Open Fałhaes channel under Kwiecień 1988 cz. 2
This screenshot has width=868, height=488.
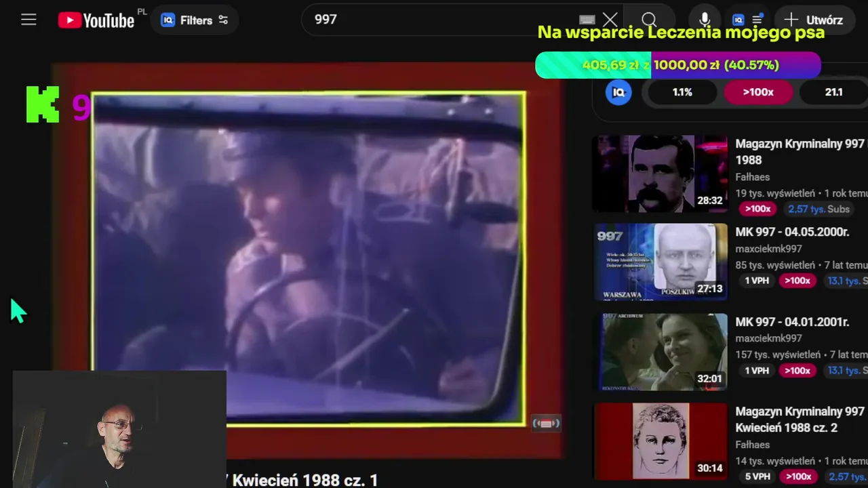click(753, 445)
